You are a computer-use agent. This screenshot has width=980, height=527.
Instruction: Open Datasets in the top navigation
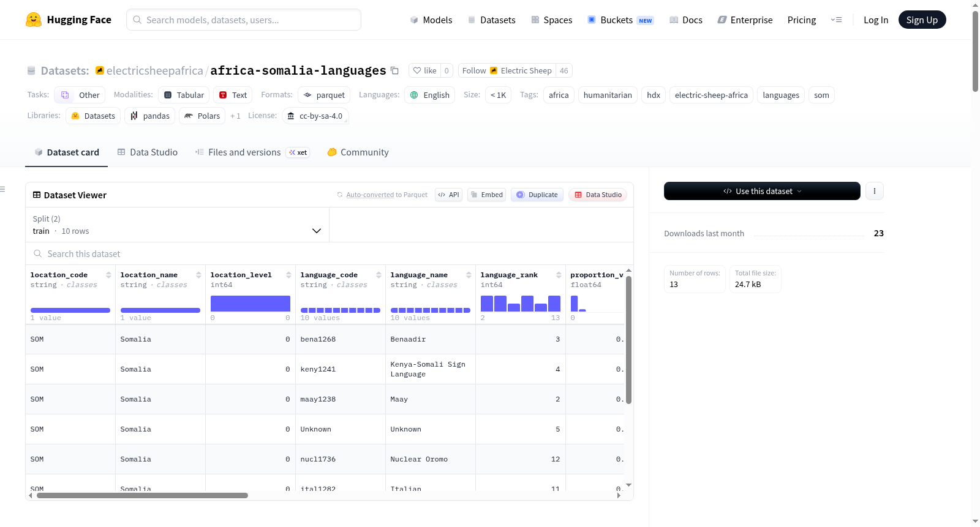492,20
